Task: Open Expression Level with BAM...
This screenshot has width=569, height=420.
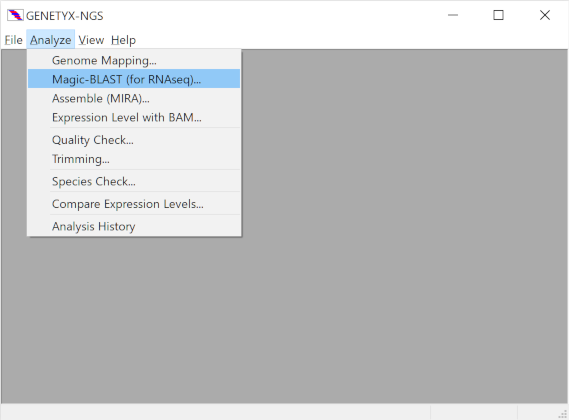Action: coord(134,118)
